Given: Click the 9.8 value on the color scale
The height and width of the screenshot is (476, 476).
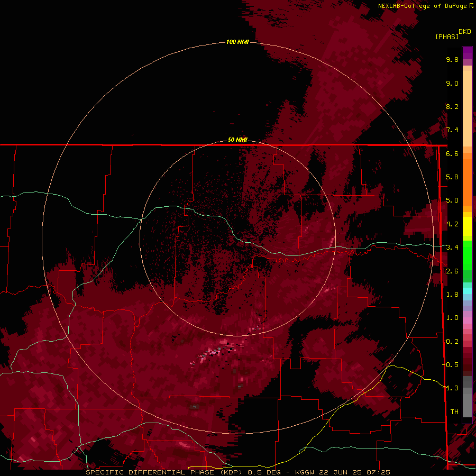Looking at the screenshot, I should coord(452,59).
